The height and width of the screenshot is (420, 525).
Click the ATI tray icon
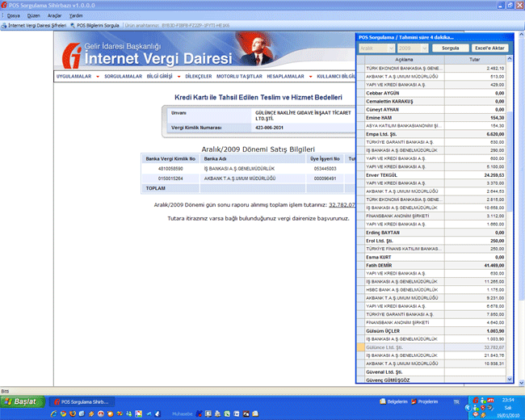pyautogui.click(x=490, y=400)
